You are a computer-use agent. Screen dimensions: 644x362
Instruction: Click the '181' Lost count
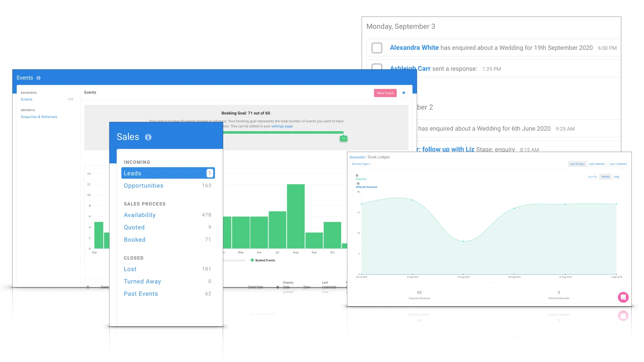207,269
